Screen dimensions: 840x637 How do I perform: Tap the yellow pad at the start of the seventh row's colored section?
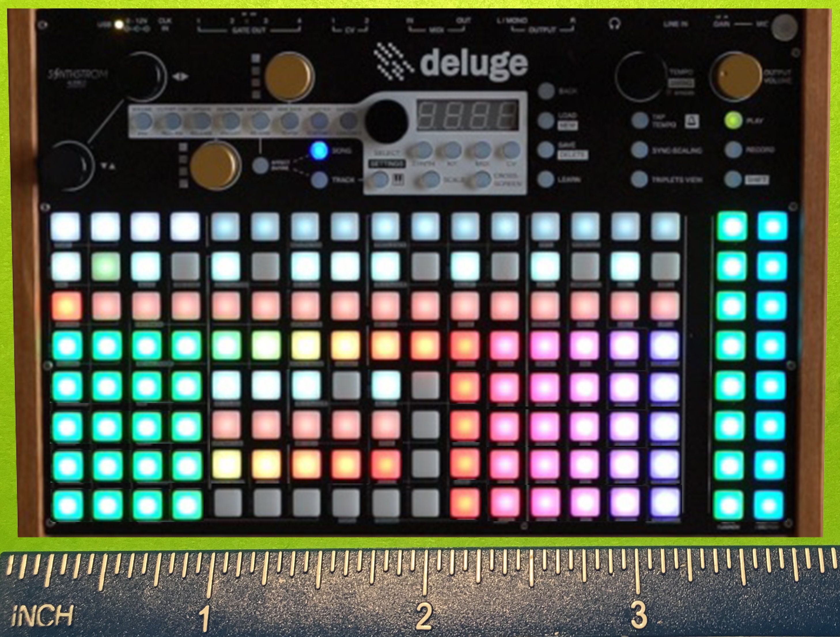(227, 464)
